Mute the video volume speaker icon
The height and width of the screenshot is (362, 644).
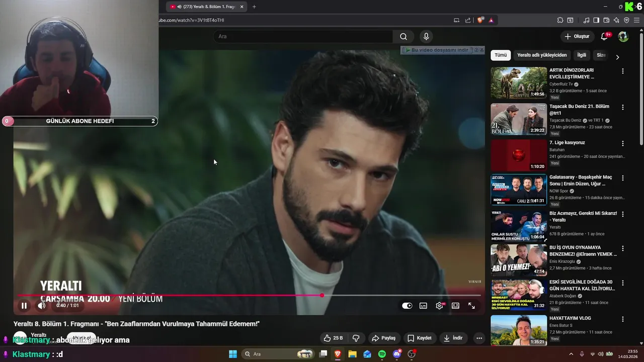click(x=42, y=306)
